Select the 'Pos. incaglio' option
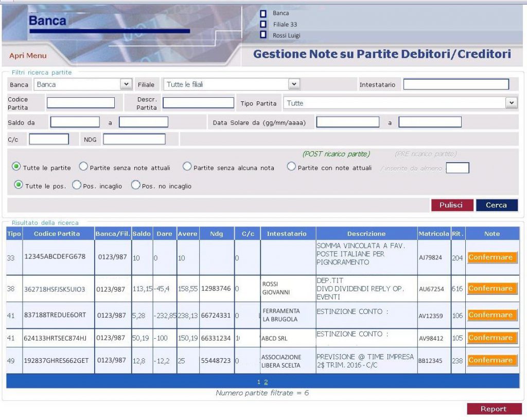 click(x=76, y=185)
